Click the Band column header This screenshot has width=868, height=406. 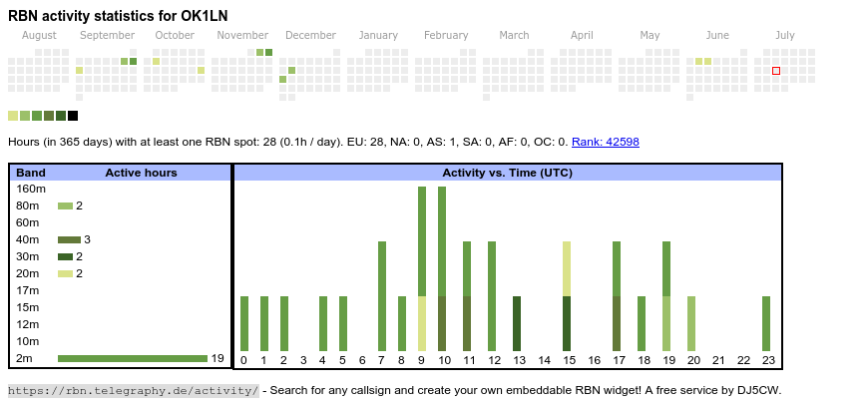(x=31, y=173)
